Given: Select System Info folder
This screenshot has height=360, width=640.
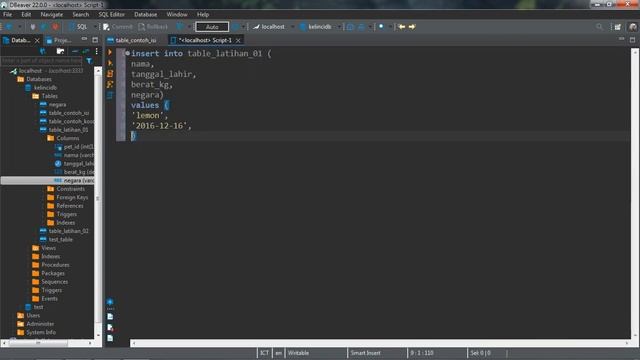Looking at the screenshot, I should (37, 333).
